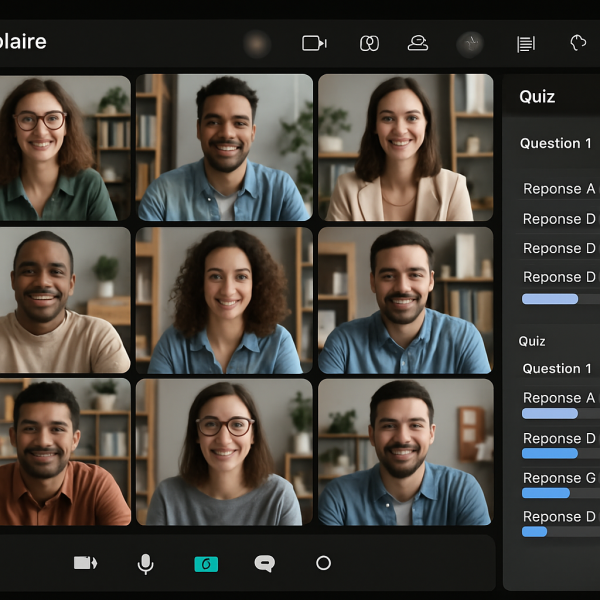Open chat using the speech bubble icon
This screenshot has width=600, height=600.
coord(264,564)
